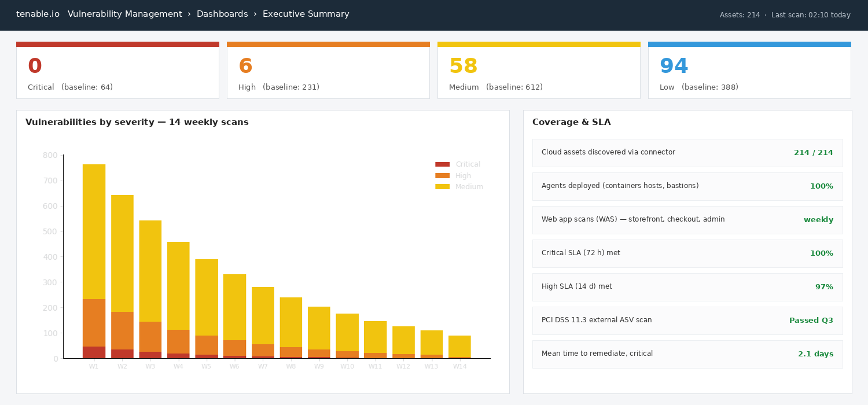Select the W9 bar in the chart

319,332
